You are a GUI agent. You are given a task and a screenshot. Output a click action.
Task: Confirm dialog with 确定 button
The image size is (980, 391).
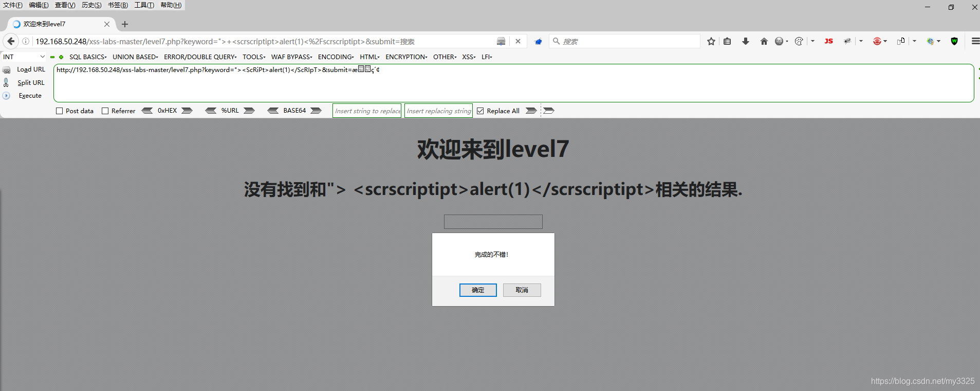pos(478,290)
